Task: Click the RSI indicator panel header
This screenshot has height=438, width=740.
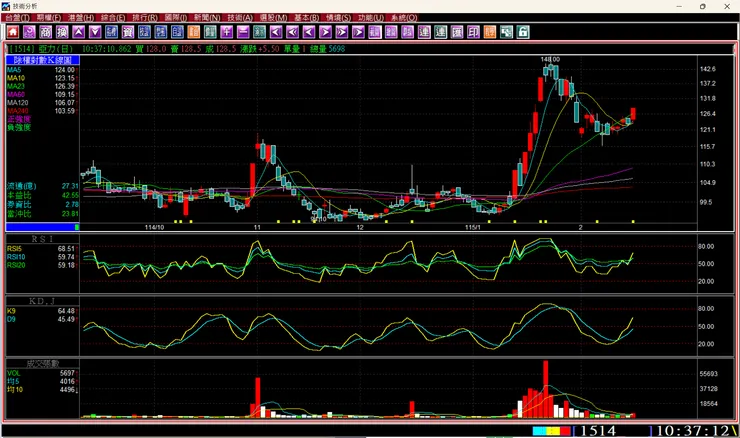Action: (41, 239)
